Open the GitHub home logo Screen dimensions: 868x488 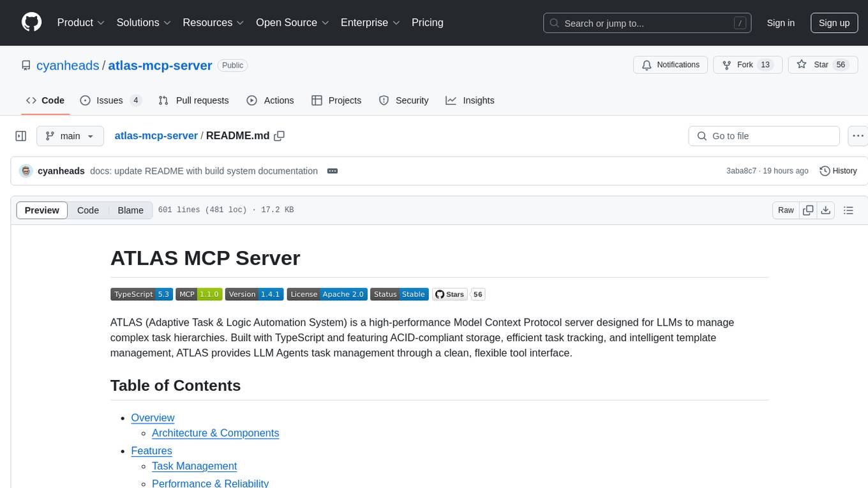coord(31,22)
